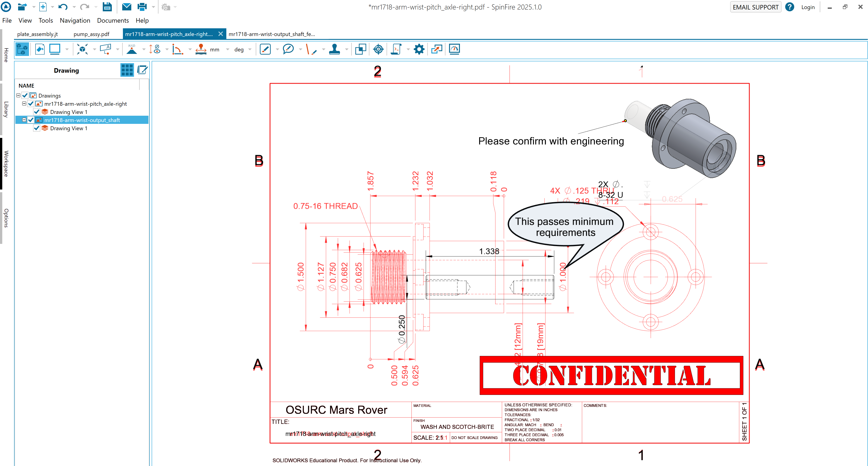Uncheck Drawing View 1 under pitch_axle-right
Viewport: 868px width, 466px height.
(x=37, y=112)
